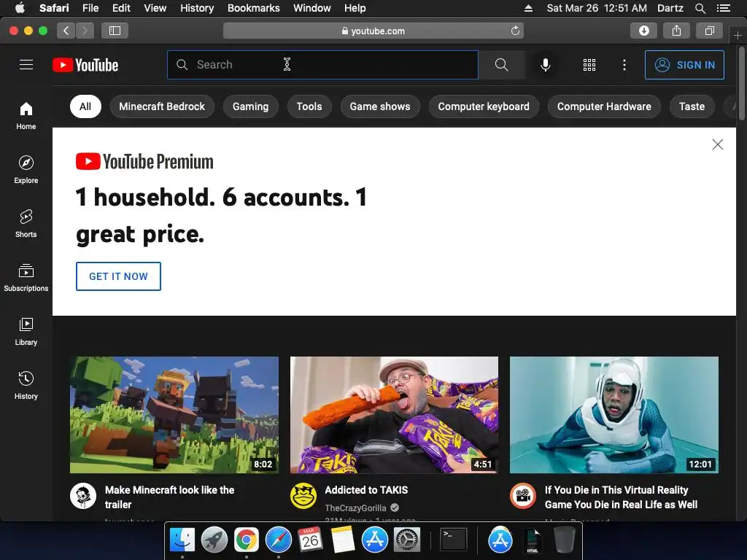The width and height of the screenshot is (747, 560).
Task: Click the youtube.com address bar
Action: pos(373,31)
